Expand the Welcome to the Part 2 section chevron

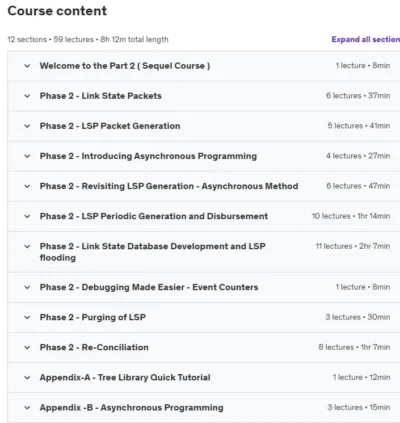click(27, 66)
